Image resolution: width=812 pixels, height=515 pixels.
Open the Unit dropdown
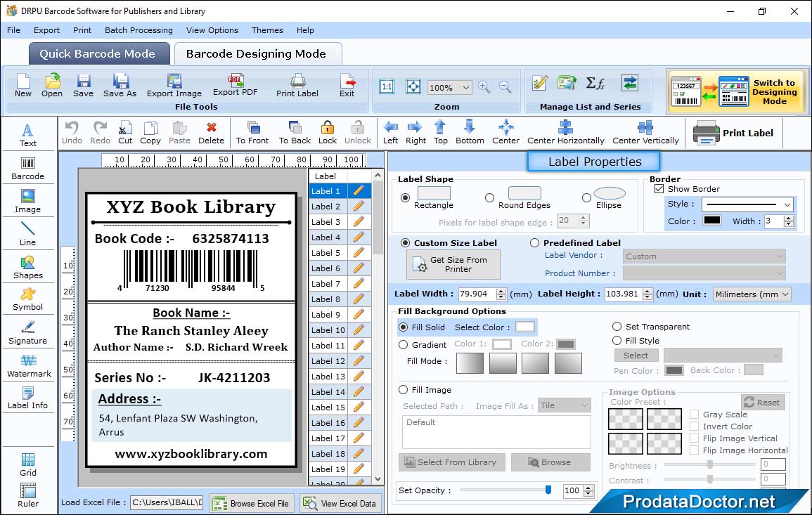pyautogui.click(x=785, y=294)
